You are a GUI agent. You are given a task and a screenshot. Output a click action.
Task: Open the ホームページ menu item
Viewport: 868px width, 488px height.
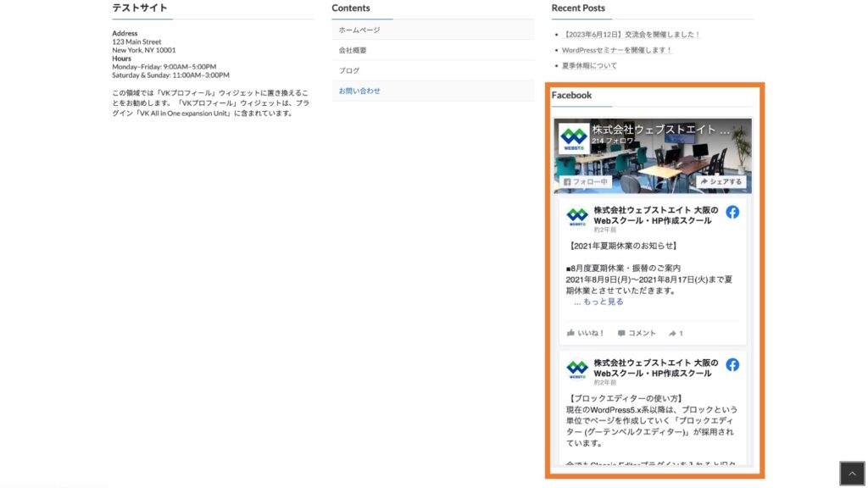(x=359, y=29)
